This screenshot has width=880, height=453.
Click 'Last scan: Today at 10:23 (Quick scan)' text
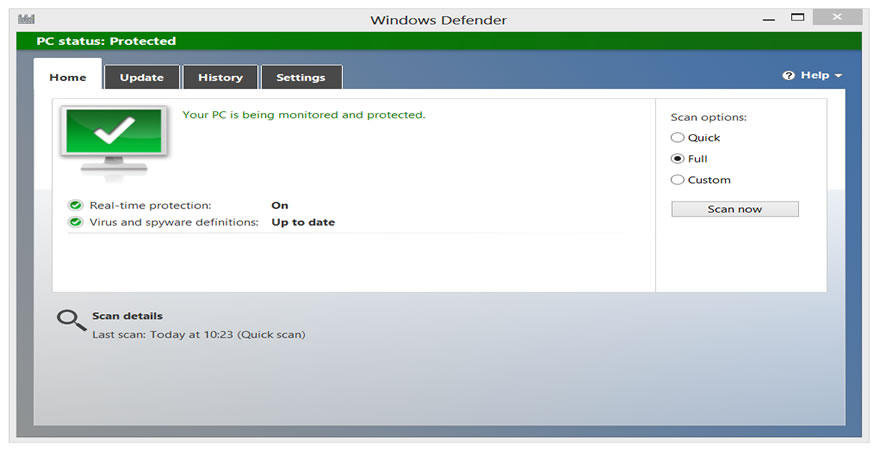click(199, 335)
